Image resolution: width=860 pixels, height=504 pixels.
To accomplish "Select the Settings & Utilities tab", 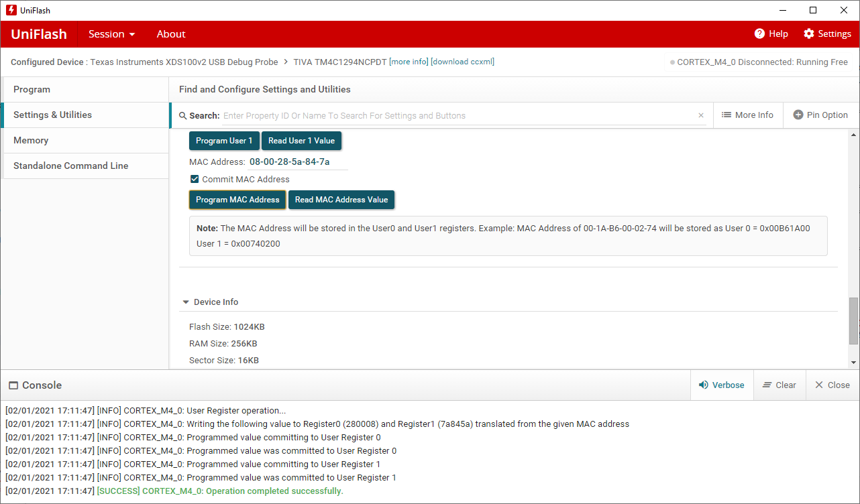I will [x=85, y=115].
